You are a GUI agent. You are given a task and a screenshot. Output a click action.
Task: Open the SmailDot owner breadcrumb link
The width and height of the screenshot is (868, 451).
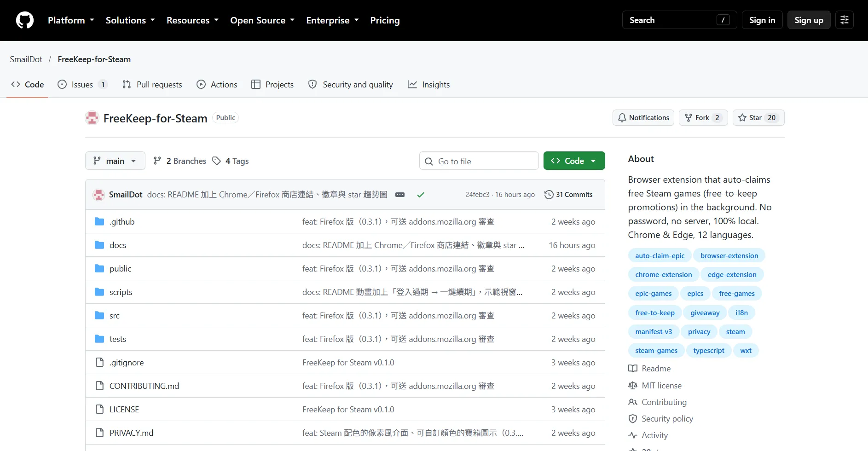click(26, 59)
